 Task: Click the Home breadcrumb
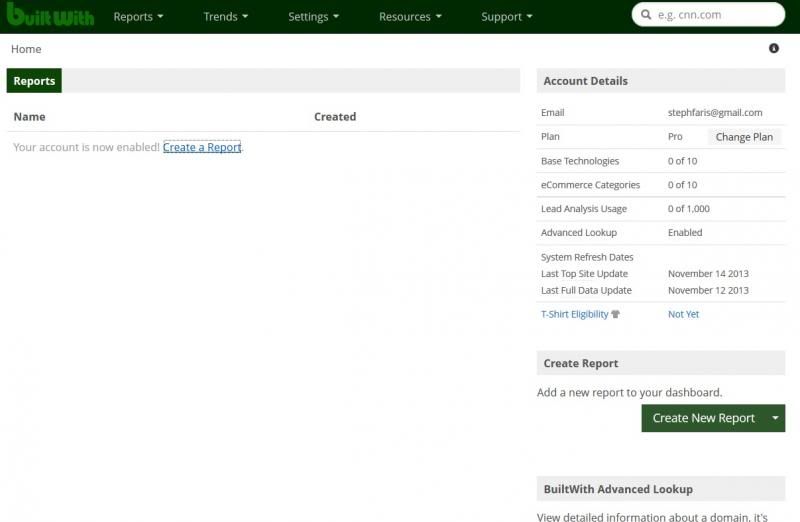point(26,49)
